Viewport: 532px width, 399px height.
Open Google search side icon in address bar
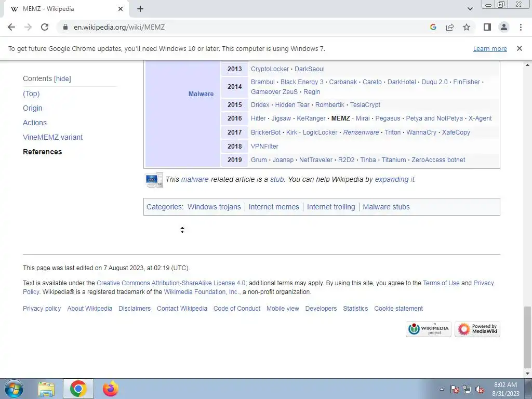[433, 27]
